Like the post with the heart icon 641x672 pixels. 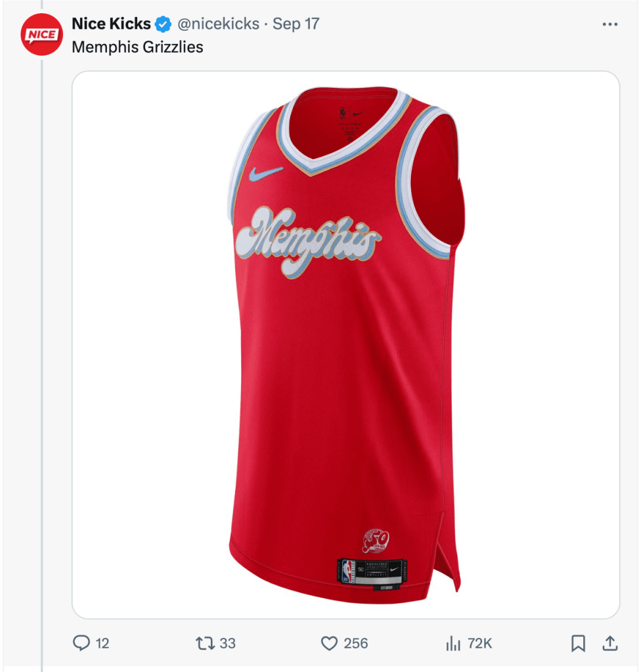(329, 643)
